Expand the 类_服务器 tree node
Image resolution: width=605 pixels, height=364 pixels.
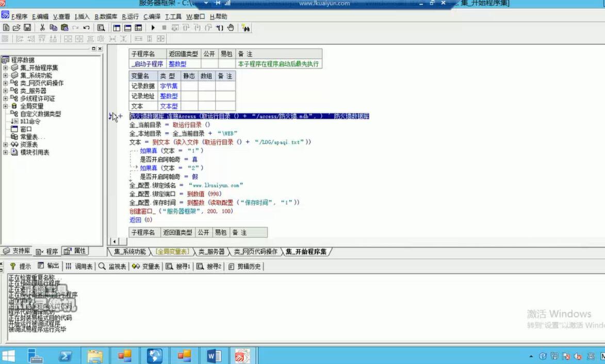click(5, 91)
